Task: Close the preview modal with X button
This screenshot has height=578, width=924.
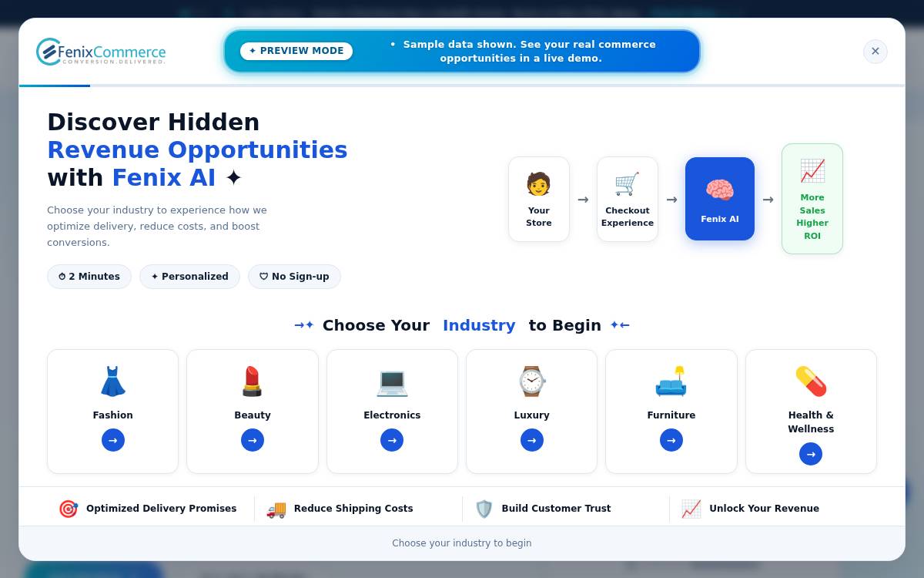Action: pyautogui.click(x=875, y=52)
